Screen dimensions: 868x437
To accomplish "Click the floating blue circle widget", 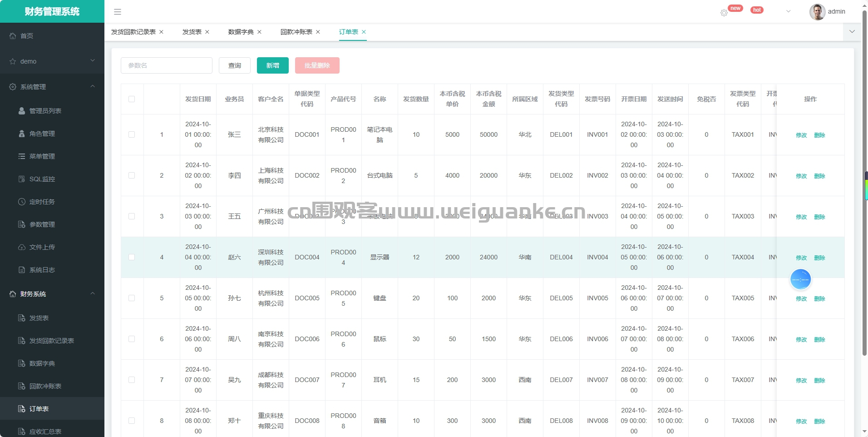I will [800, 279].
